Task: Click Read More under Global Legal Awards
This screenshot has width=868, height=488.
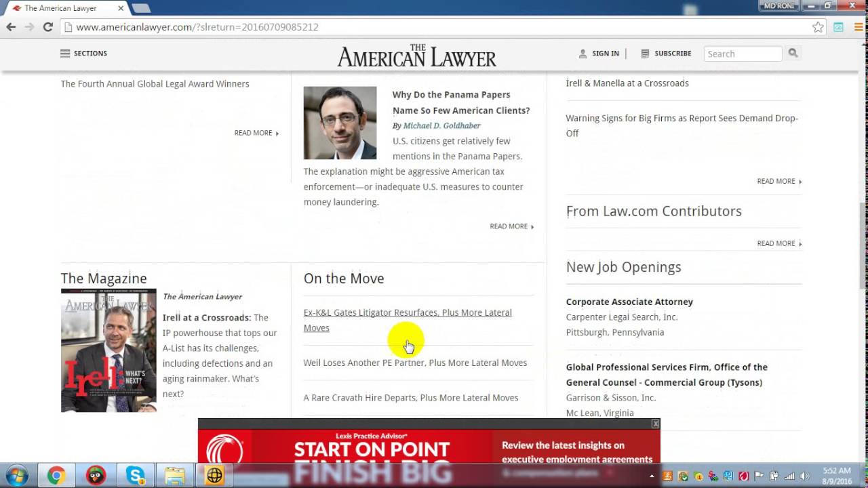Action: [256, 133]
